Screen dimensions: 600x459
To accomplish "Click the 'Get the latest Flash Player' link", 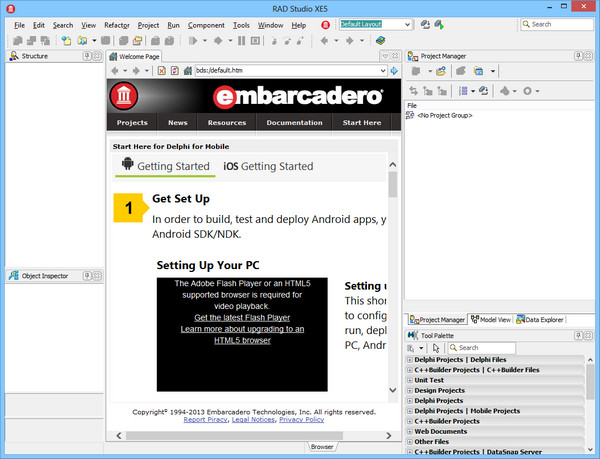I will pos(242,317).
